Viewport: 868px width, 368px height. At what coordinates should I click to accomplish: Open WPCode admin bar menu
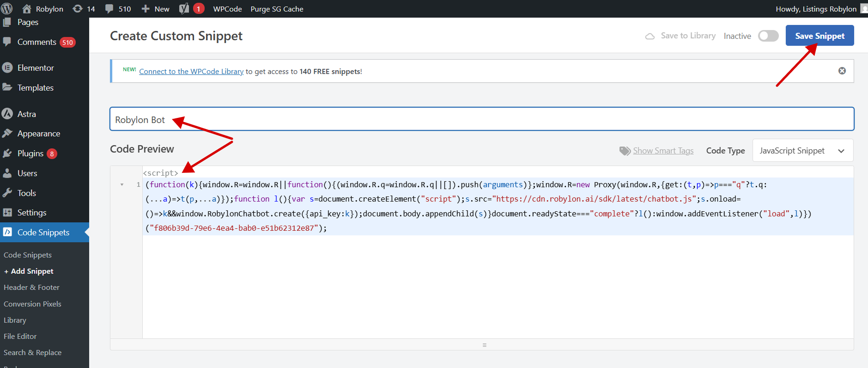(227, 9)
